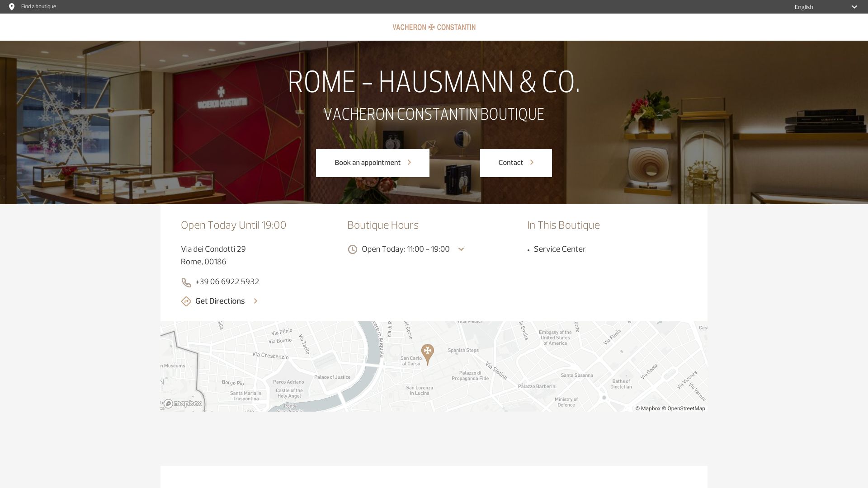Image resolution: width=868 pixels, height=488 pixels.
Task: Click the Mapbox logo on map
Action: pos(183,404)
